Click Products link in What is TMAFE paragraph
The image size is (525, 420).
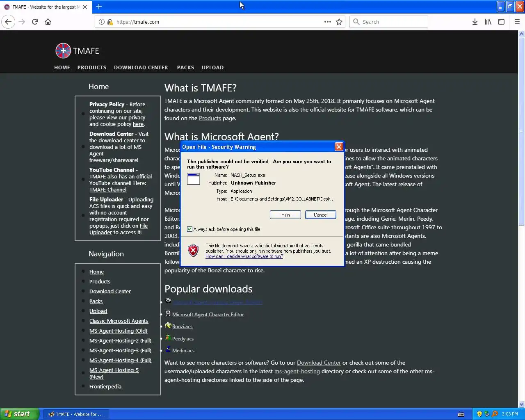[x=210, y=118]
